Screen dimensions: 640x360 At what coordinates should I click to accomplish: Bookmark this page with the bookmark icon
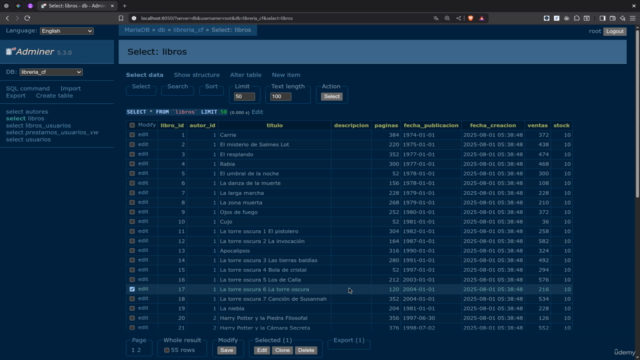[x=121, y=18]
